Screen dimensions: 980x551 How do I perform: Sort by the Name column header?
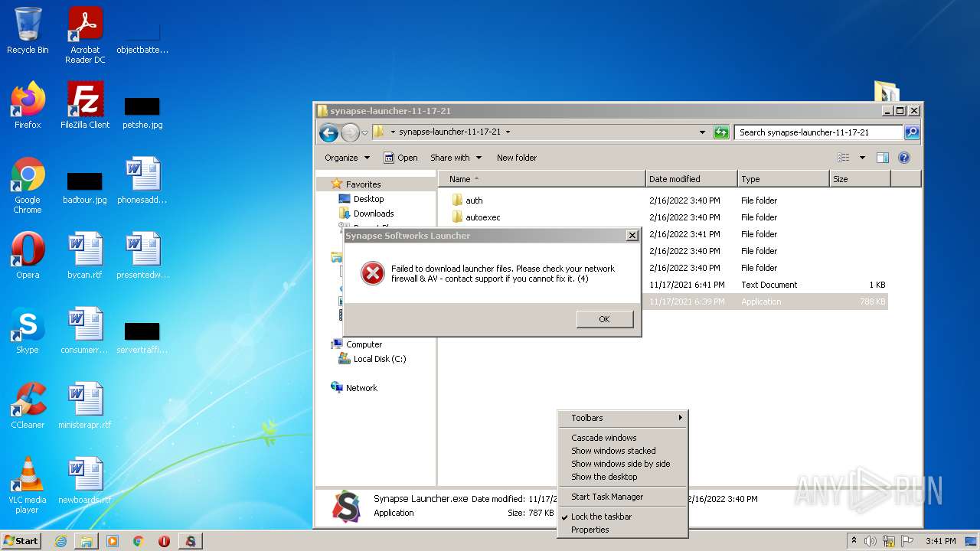tap(542, 179)
